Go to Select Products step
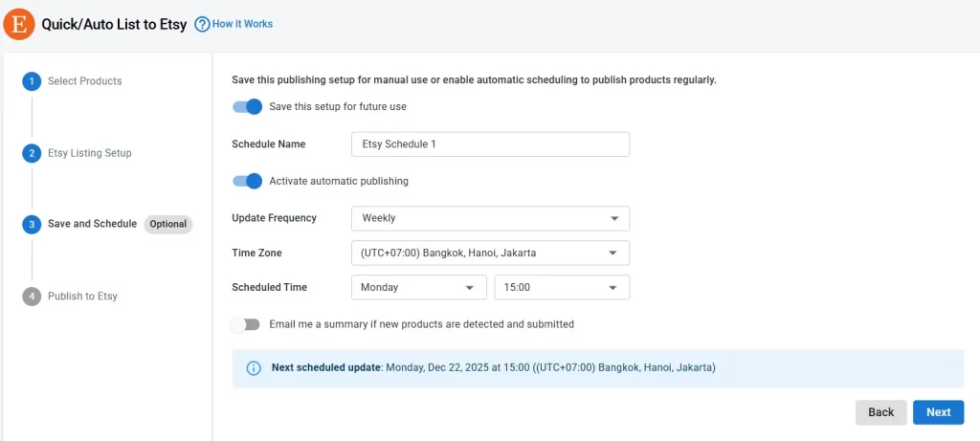The height and width of the screenshot is (441, 980). (x=85, y=81)
